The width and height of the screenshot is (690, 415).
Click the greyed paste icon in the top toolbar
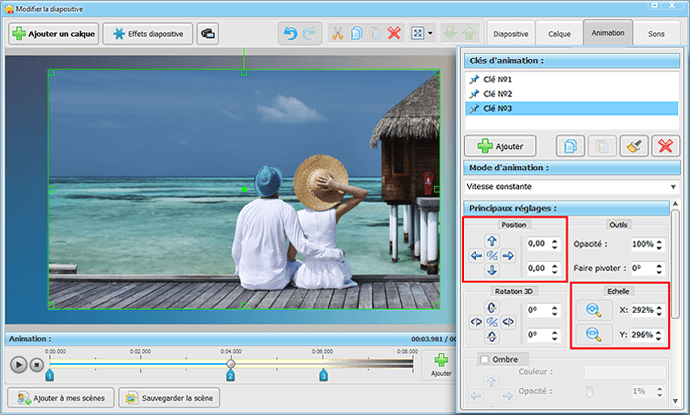tap(375, 33)
